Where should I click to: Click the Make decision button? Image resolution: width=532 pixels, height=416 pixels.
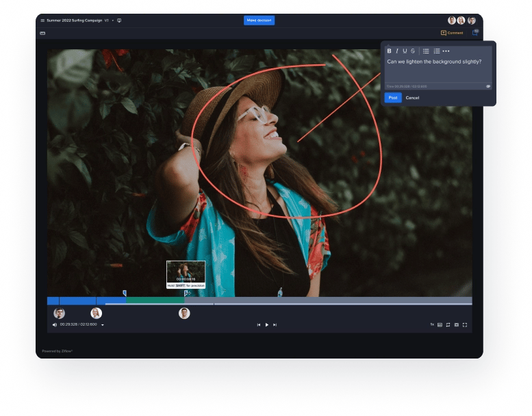coord(259,21)
